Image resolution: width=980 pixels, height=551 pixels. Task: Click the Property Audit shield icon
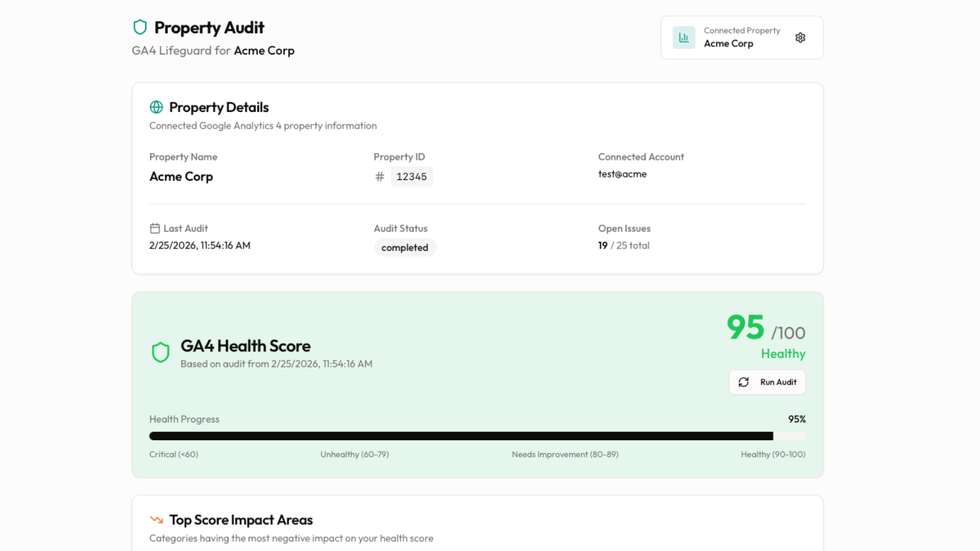[140, 27]
